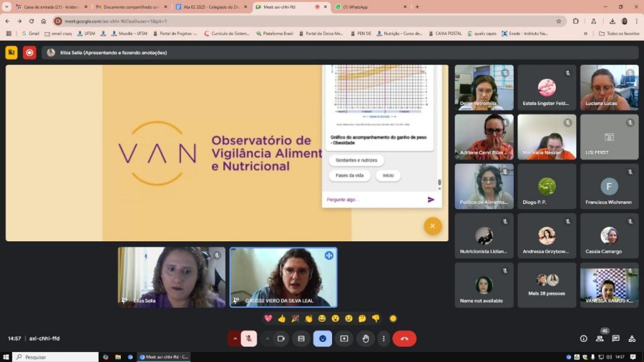Expand video settings arrow beside camera
The height and width of the screenshot is (362, 644).
pos(267,339)
